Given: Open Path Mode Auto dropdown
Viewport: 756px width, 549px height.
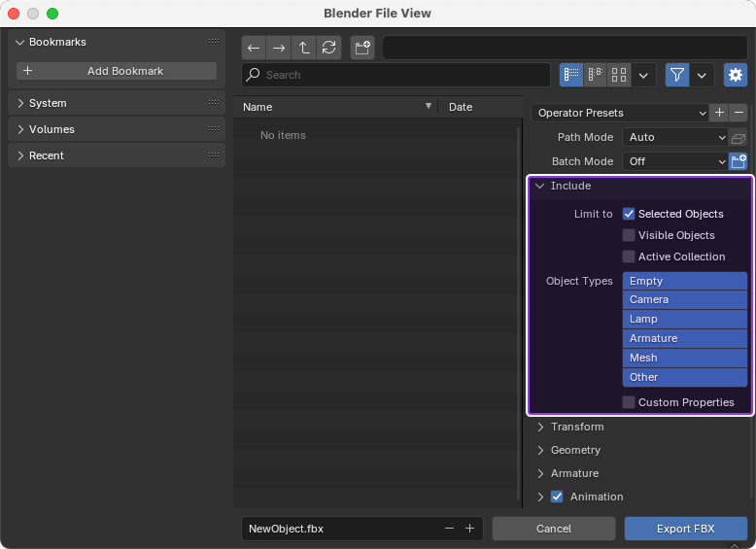Looking at the screenshot, I should click(x=675, y=137).
